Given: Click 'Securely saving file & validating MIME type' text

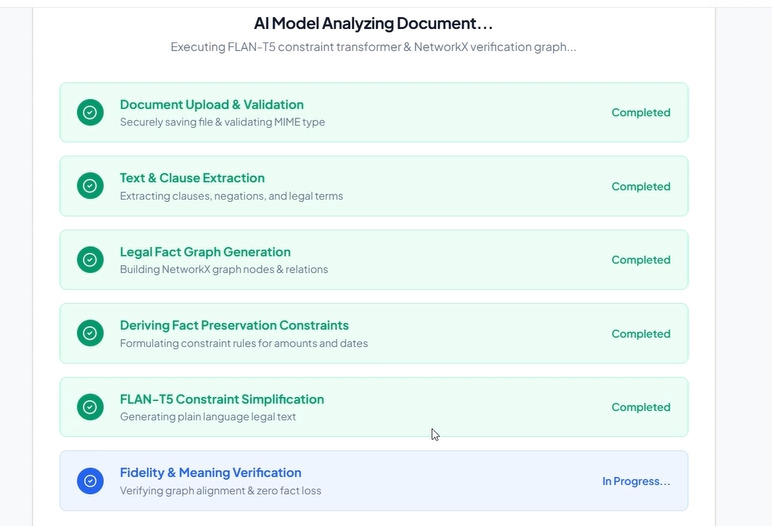Looking at the screenshot, I should pyautogui.click(x=223, y=122).
